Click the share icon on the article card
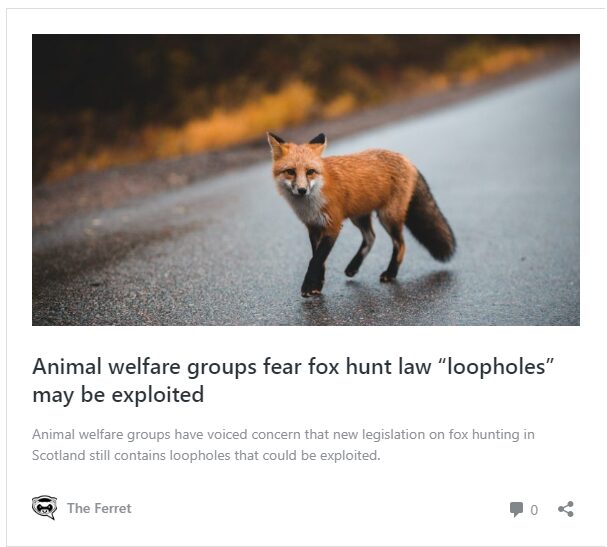Image resolution: width=607 pixels, height=547 pixels. click(566, 509)
